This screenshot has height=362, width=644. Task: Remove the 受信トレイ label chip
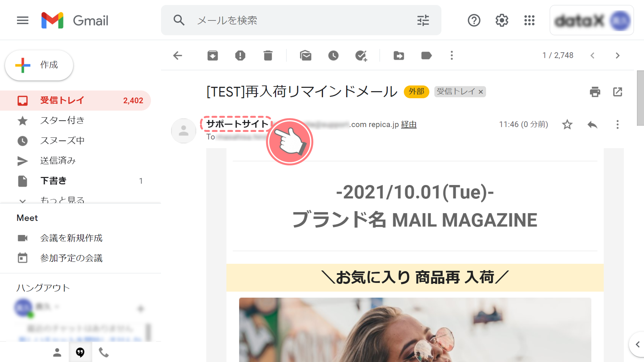[x=481, y=92]
